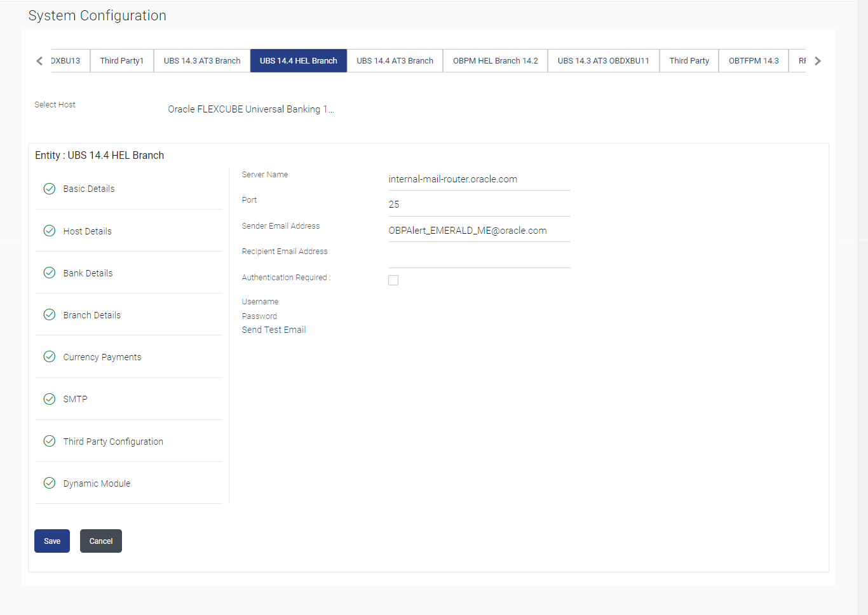Screen dimensions: 868x615
Task: Click the Dynamic Module checkmark icon
Action: pyautogui.click(x=50, y=483)
